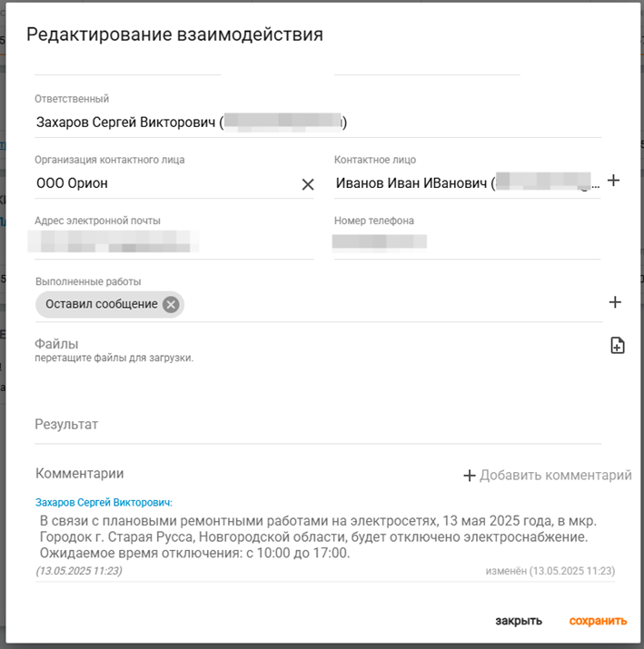Click the Номер телефона field

(x=467, y=243)
